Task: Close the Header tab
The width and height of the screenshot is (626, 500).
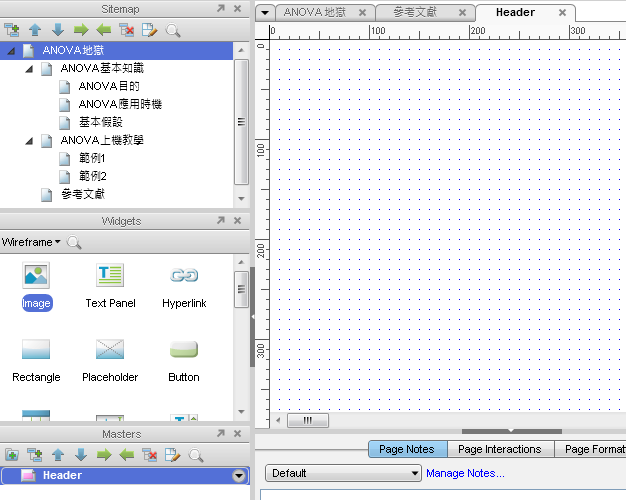Action: click(562, 13)
